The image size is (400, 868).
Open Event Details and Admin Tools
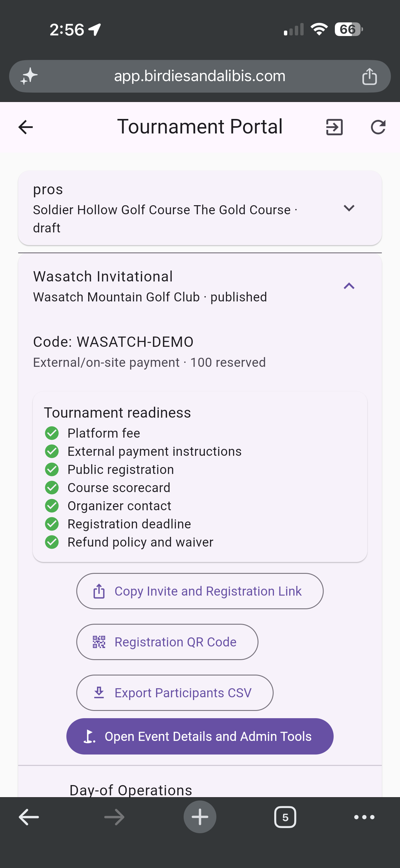pyautogui.click(x=200, y=736)
